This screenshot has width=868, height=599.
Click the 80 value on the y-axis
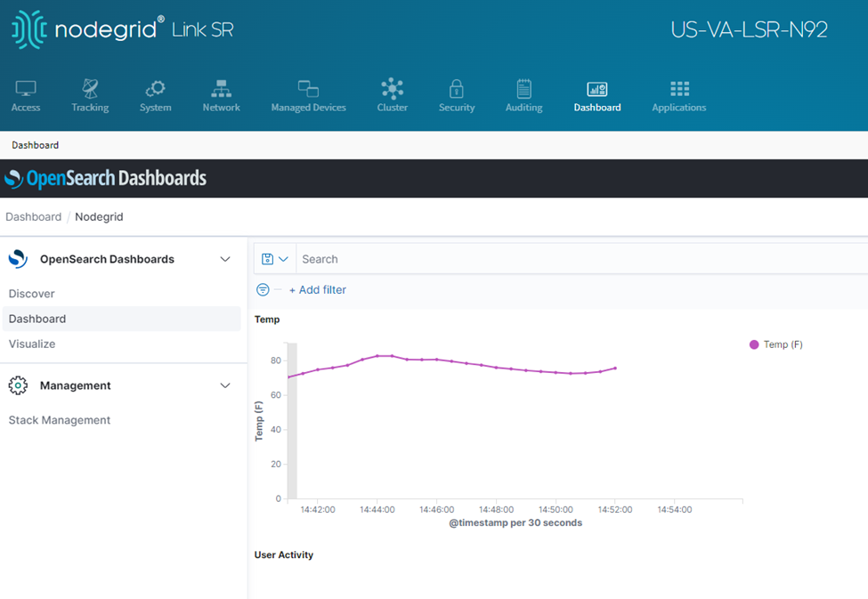click(x=276, y=360)
